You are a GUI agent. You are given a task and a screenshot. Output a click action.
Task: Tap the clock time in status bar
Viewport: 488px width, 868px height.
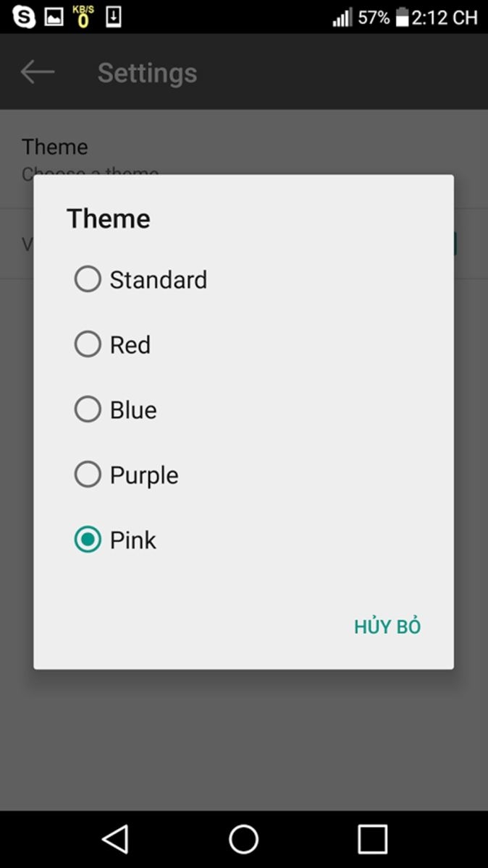pos(445,17)
